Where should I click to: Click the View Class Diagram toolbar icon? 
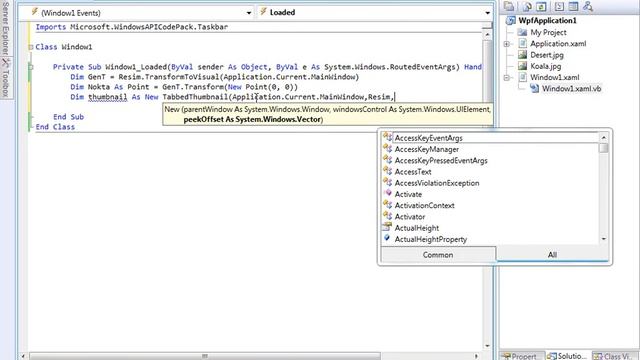pos(588,6)
